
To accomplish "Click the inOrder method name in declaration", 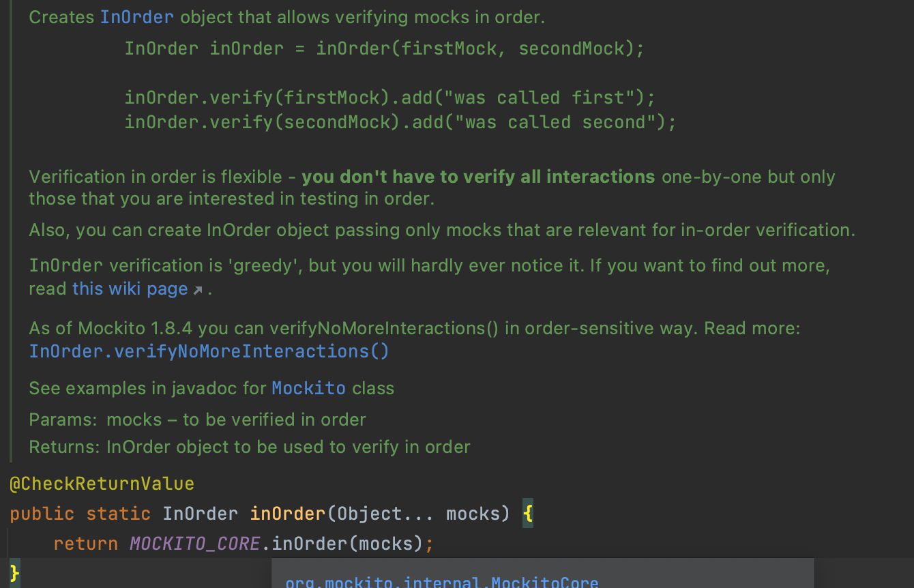I will pos(288,514).
